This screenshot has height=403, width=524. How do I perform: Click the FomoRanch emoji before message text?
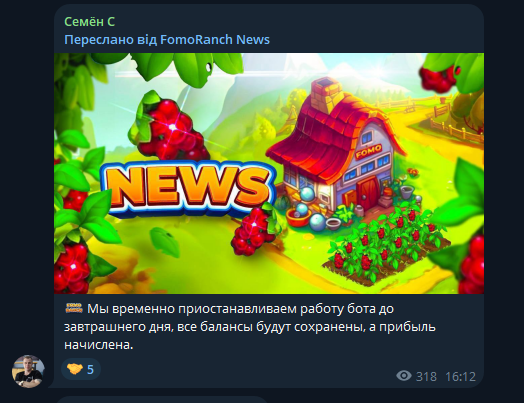(x=74, y=308)
